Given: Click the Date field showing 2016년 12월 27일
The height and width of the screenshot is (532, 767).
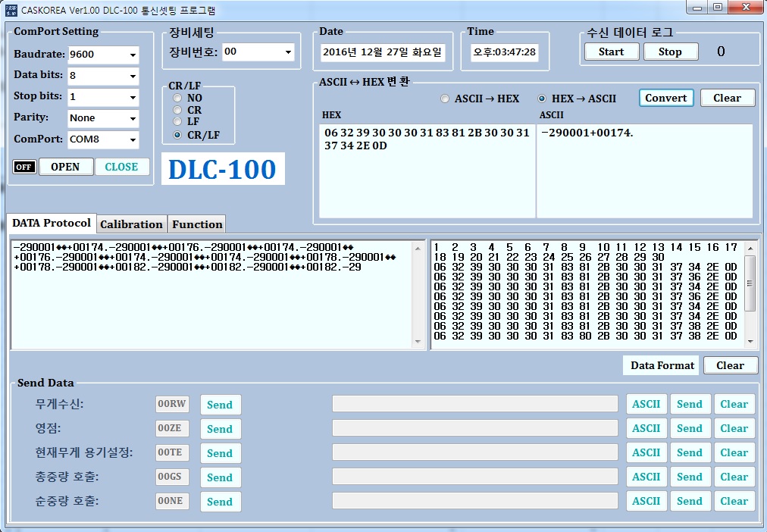Looking at the screenshot, I should (x=383, y=52).
